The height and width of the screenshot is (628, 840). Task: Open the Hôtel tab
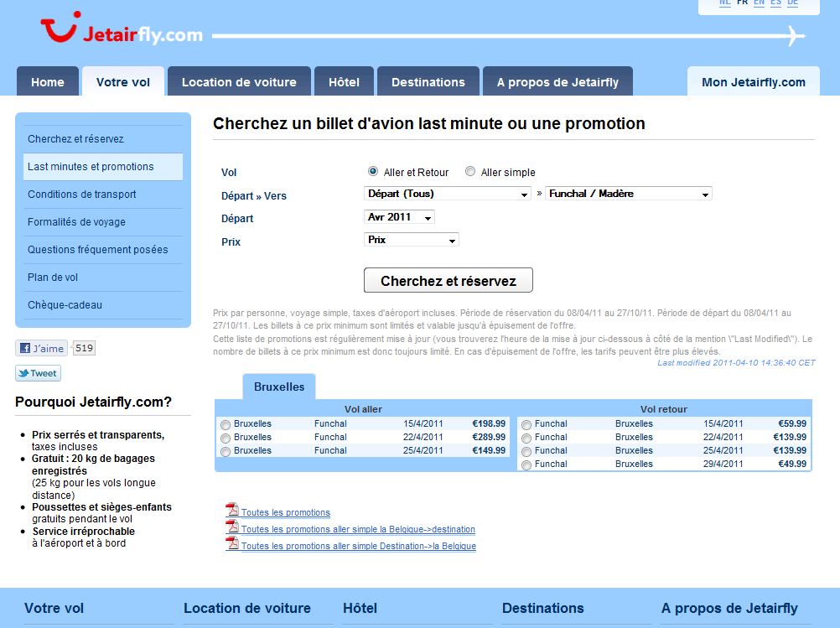click(x=344, y=81)
